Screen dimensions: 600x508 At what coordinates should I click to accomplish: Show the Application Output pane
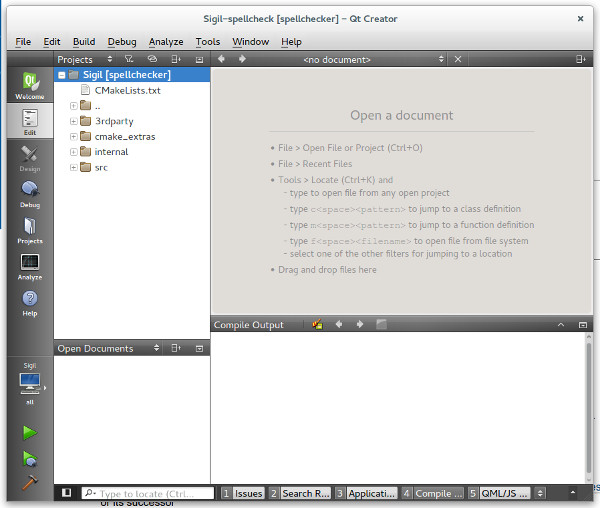pos(366,493)
